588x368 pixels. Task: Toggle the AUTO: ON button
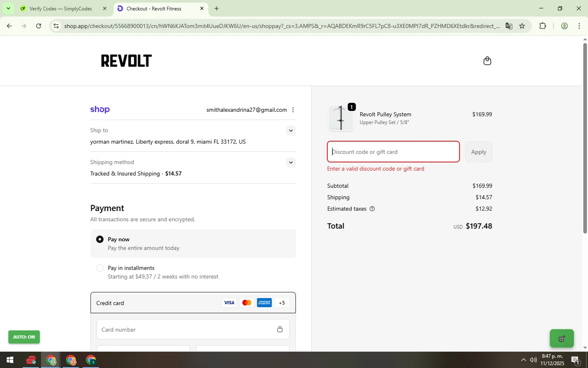(24, 337)
